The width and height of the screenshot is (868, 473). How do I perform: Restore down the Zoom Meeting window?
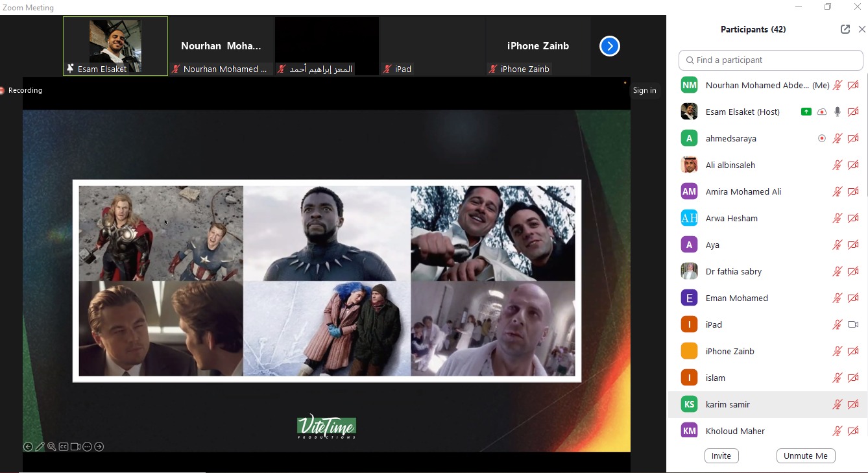click(828, 7)
